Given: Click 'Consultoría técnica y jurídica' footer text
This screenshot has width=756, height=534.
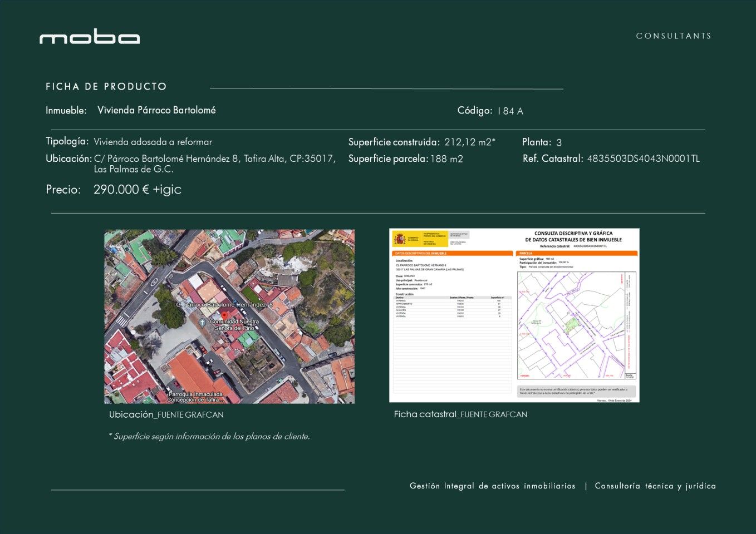Looking at the screenshot, I should (x=655, y=486).
